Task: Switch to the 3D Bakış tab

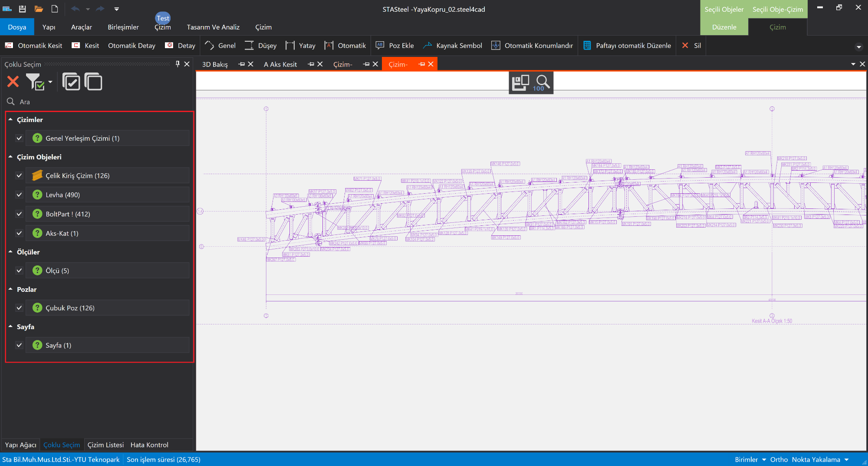Action: [215, 64]
